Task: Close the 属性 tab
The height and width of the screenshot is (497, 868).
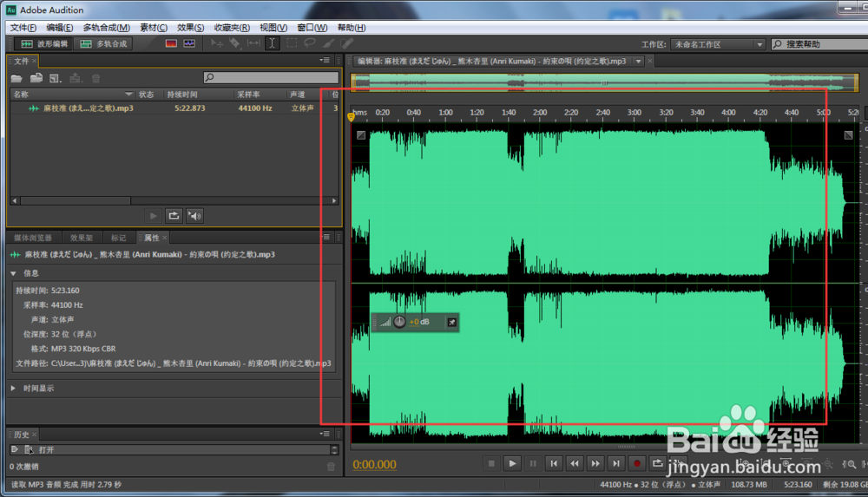Action: pyautogui.click(x=164, y=238)
